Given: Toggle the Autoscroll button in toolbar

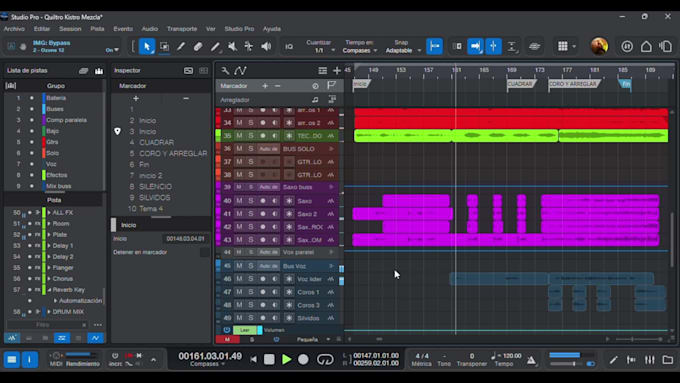Looking at the screenshot, I should 475,46.
